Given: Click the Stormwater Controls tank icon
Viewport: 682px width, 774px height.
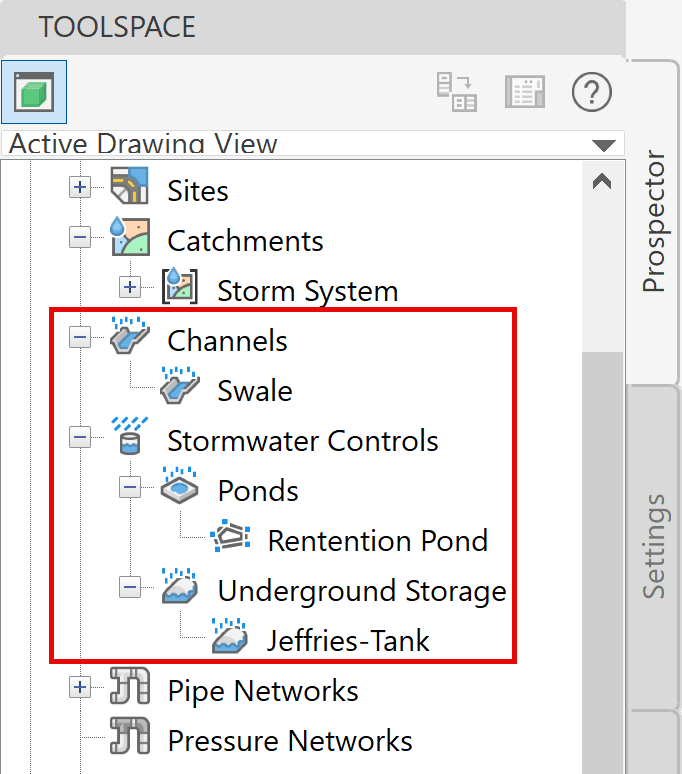Looking at the screenshot, I should coord(129,436).
